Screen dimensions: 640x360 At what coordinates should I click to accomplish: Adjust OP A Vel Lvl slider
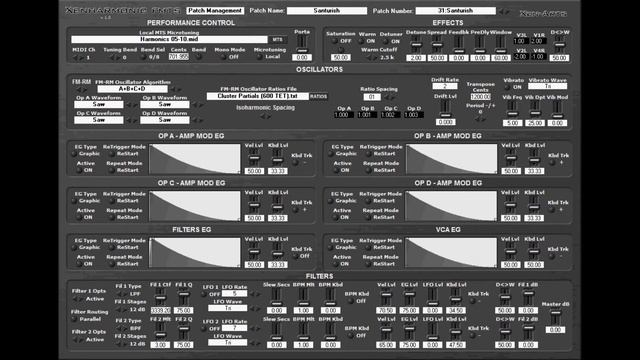(x=254, y=158)
